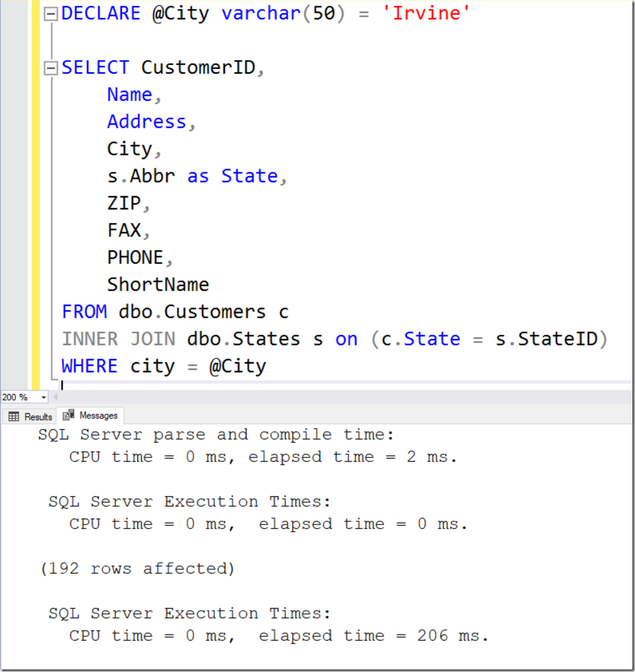Switch to the Messages tab

tap(91, 415)
